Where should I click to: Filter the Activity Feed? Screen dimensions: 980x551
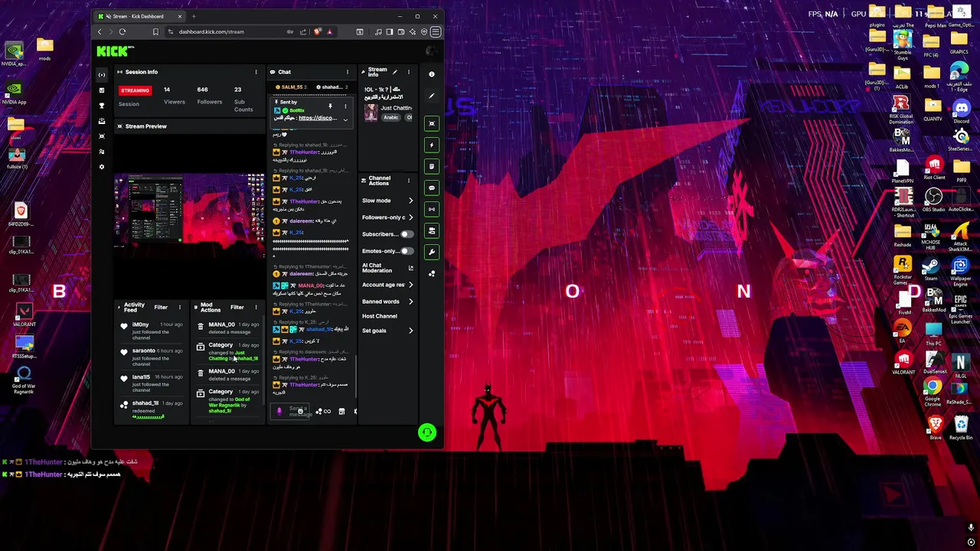(x=161, y=308)
